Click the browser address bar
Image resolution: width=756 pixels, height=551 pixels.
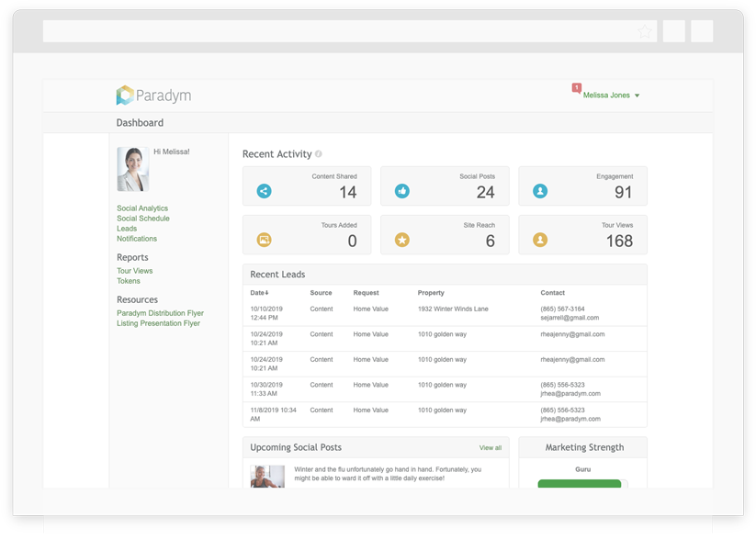[350, 31]
